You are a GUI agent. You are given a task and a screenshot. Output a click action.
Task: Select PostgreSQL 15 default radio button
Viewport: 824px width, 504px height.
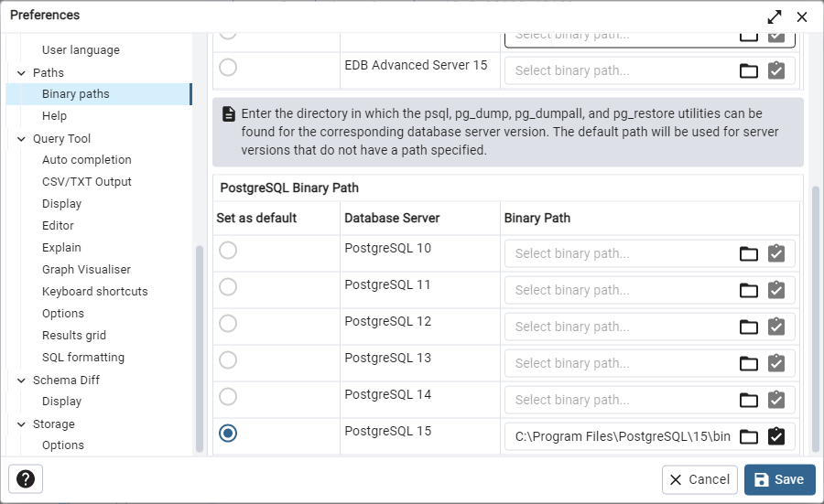coord(228,434)
